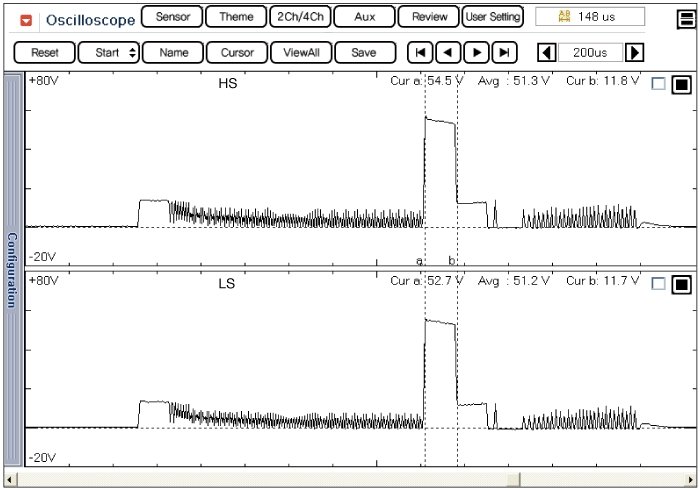The width and height of the screenshot is (700, 489).
Task: Decrease the 200us time base
Action: point(546,53)
